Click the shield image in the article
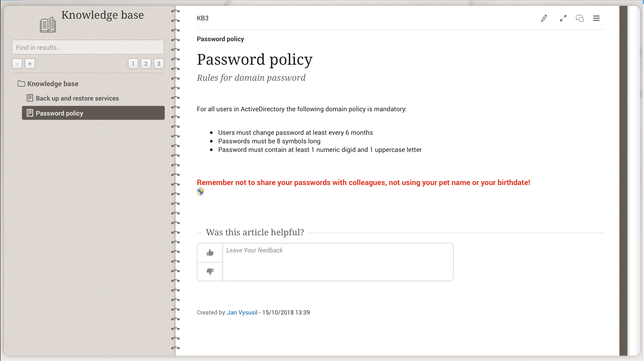The width and height of the screenshot is (644, 361). (200, 191)
